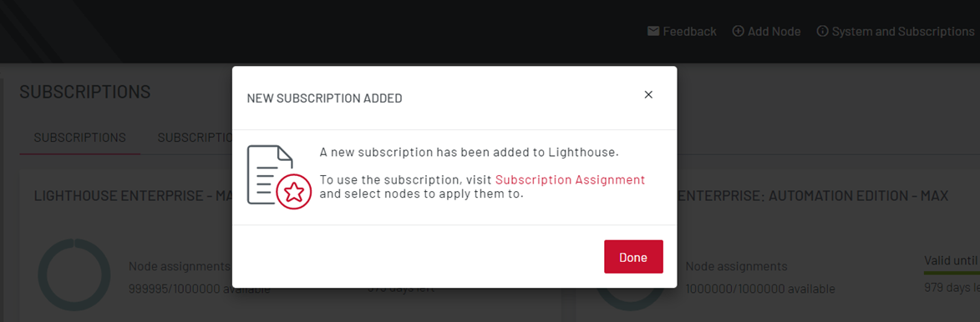980x322 pixels.
Task: Click the green Valid until progress bar
Action: coord(952,274)
